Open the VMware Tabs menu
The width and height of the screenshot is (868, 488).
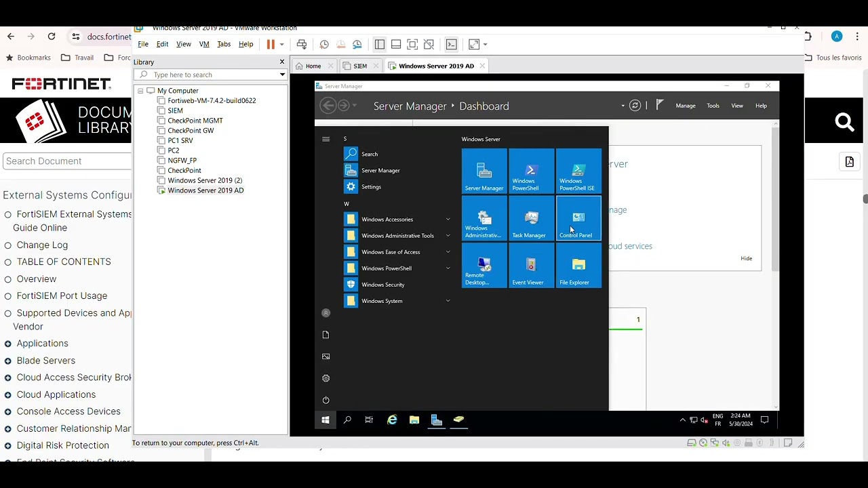[224, 44]
